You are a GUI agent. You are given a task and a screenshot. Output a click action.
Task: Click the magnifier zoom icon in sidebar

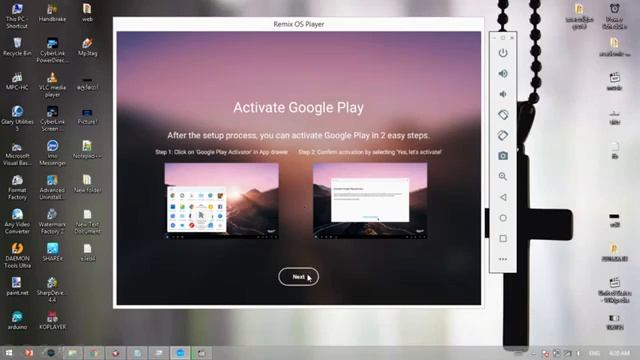click(503, 176)
